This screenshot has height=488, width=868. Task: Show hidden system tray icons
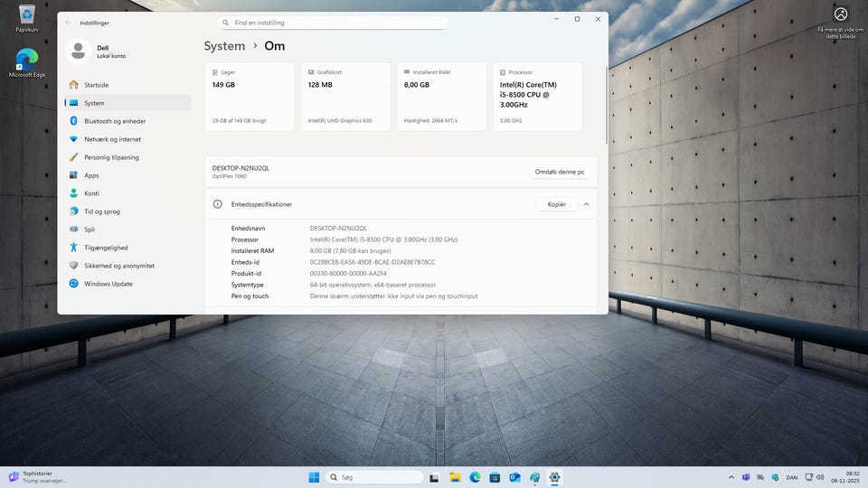tap(731, 477)
